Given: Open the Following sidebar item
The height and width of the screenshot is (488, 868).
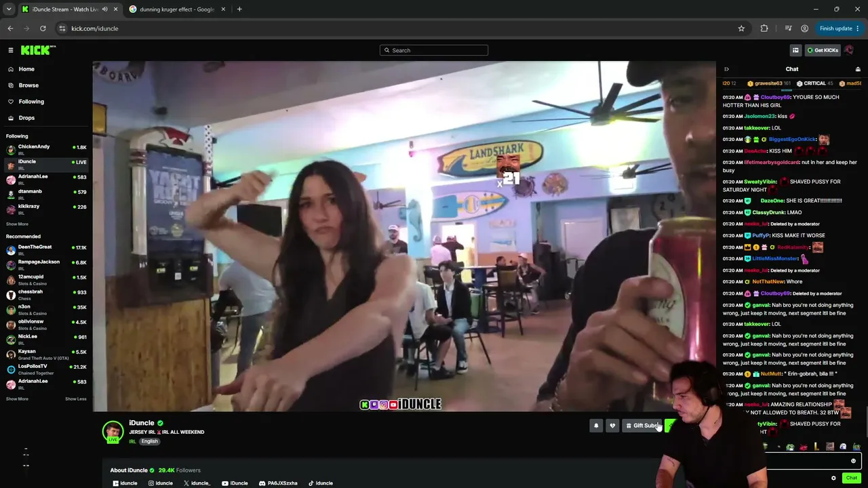Looking at the screenshot, I should point(31,102).
